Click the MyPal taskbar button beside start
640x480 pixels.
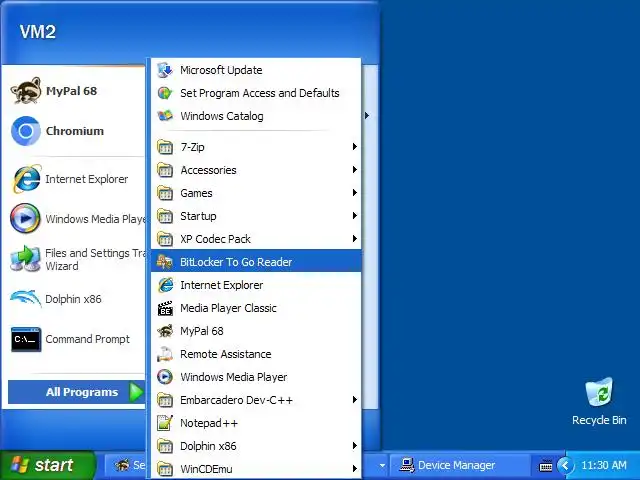126,465
